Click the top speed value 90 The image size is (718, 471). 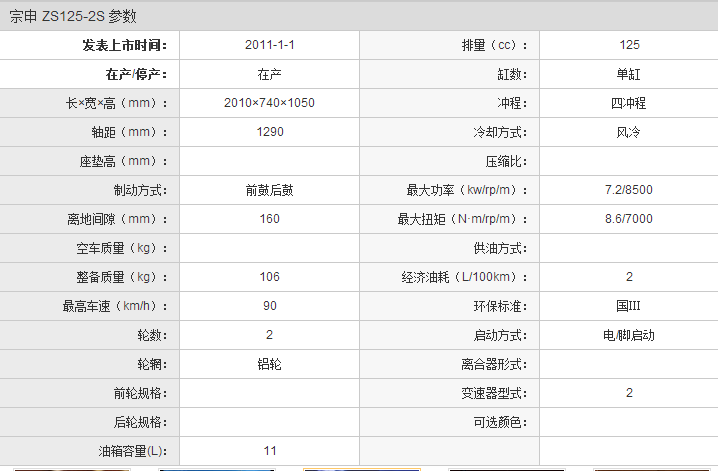point(270,306)
